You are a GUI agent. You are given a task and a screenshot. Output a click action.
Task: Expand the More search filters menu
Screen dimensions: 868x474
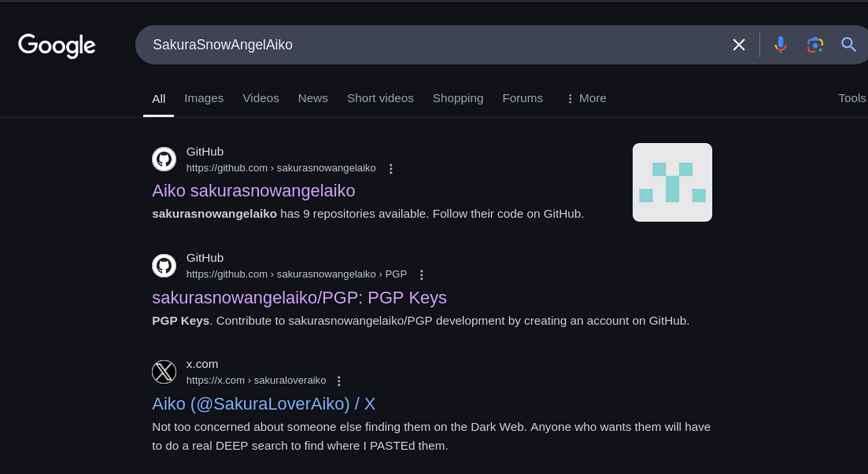click(x=586, y=99)
